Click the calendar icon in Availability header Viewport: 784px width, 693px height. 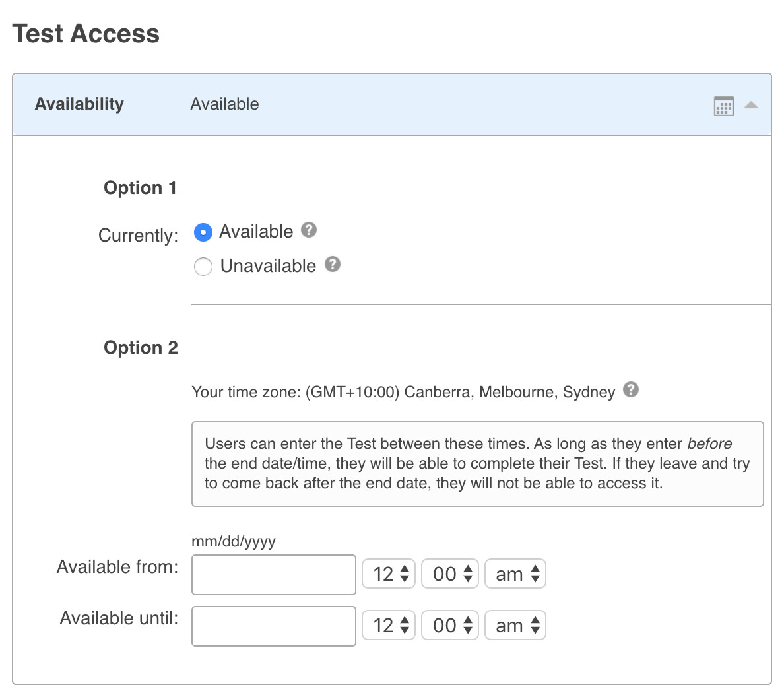pos(723,106)
